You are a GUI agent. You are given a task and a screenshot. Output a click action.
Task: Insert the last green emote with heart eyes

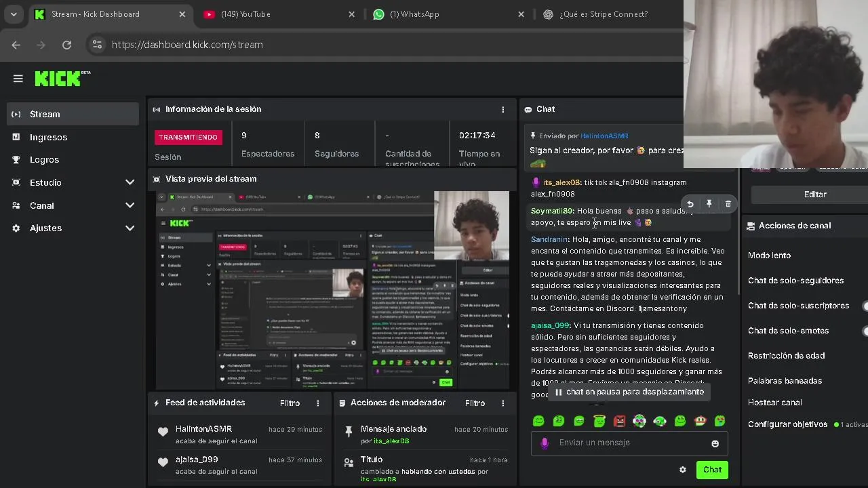pos(720,421)
